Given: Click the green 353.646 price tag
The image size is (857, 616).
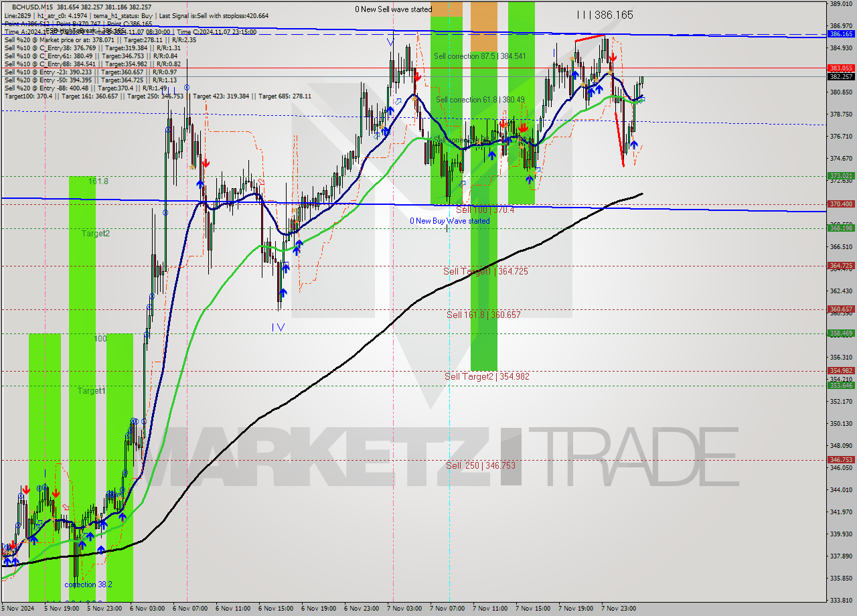Looking at the screenshot, I should point(841,385).
